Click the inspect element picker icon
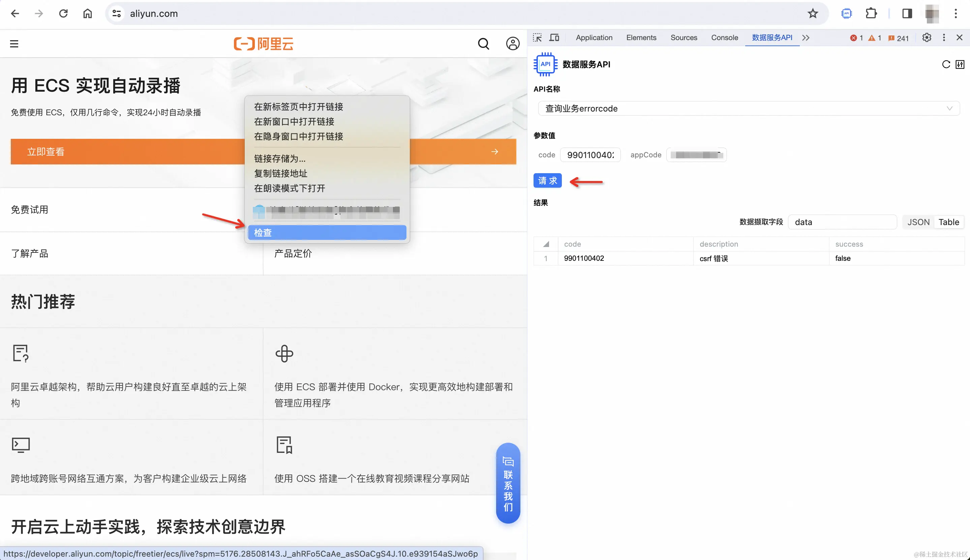Viewport: 970px width, 560px height. [537, 38]
